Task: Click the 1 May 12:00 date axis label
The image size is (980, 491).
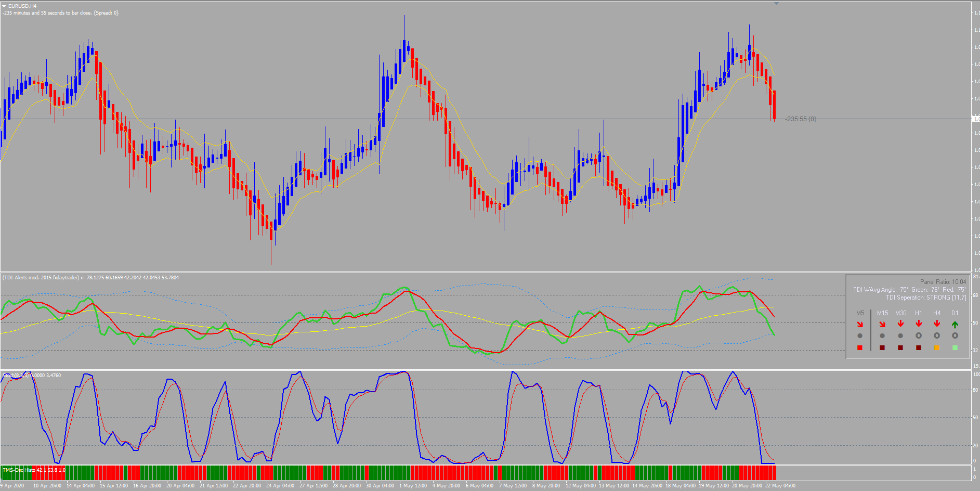Action: pyautogui.click(x=413, y=485)
